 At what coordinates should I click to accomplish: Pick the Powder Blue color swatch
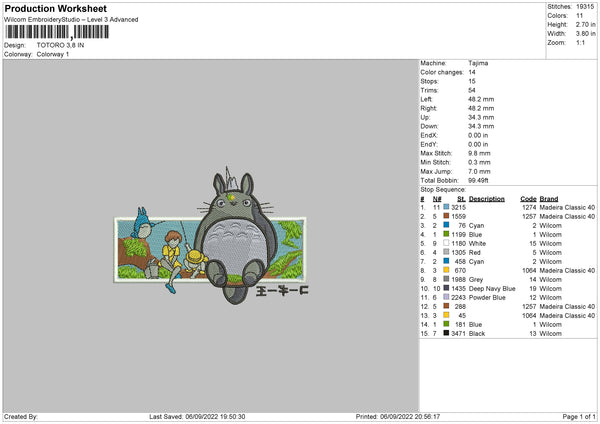click(x=446, y=297)
